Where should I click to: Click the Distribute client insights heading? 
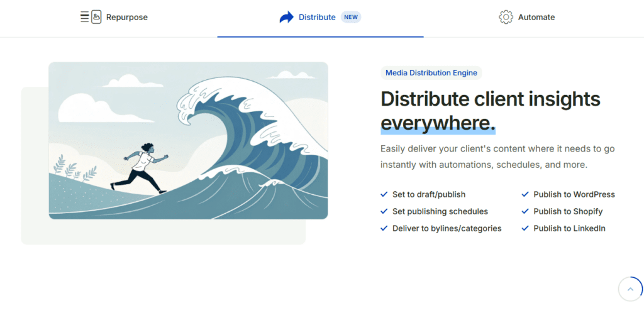[x=491, y=99]
